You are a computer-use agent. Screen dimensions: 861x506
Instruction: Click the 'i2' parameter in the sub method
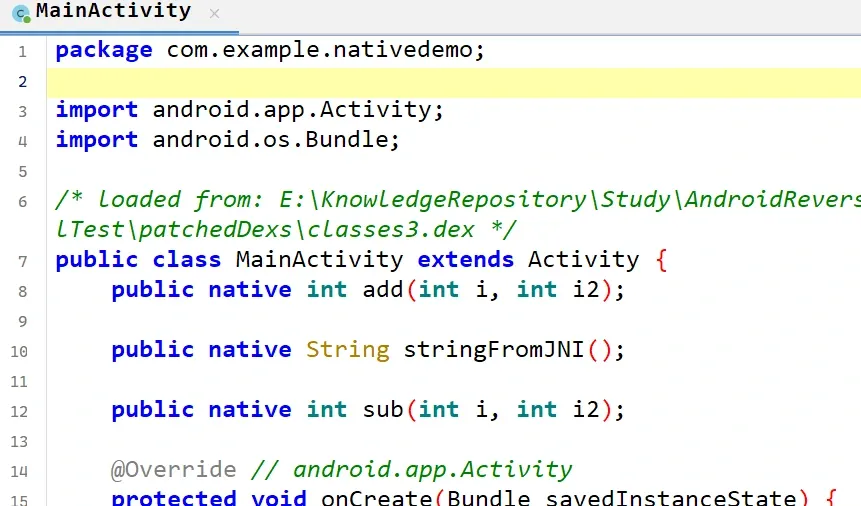pos(586,409)
